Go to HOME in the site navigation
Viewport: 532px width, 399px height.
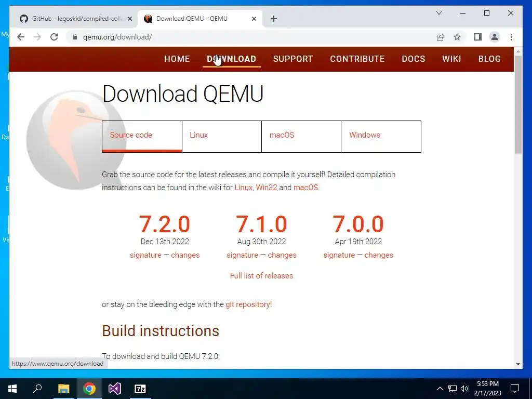click(x=177, y=59)
